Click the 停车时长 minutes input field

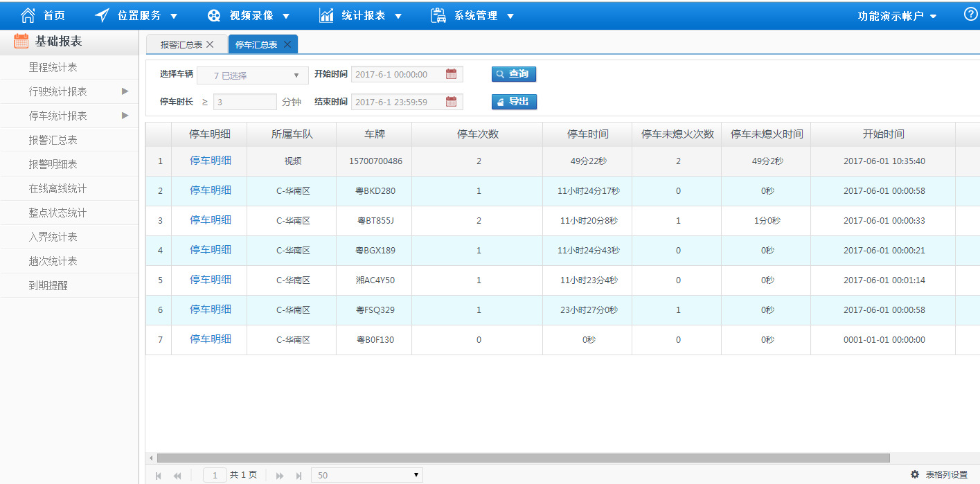pos(245,102)
